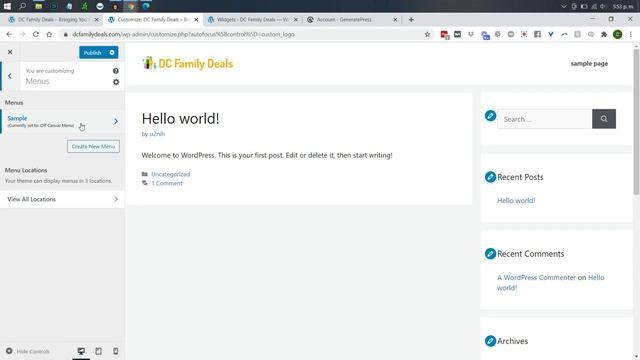Image resolution: width=640 pixels, height=360 pixels.
Task: Open File Explorer from the taskbar
Action: (38, 6)
